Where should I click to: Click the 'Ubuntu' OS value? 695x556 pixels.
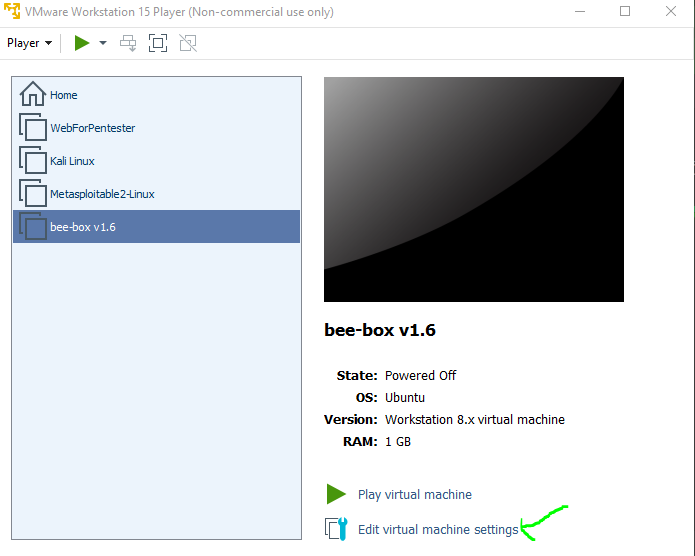point(405,398)
